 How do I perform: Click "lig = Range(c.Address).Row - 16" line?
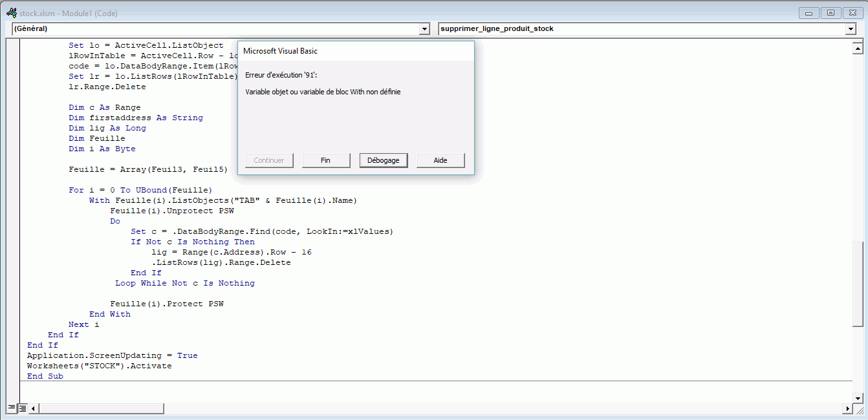coord(232,252)
